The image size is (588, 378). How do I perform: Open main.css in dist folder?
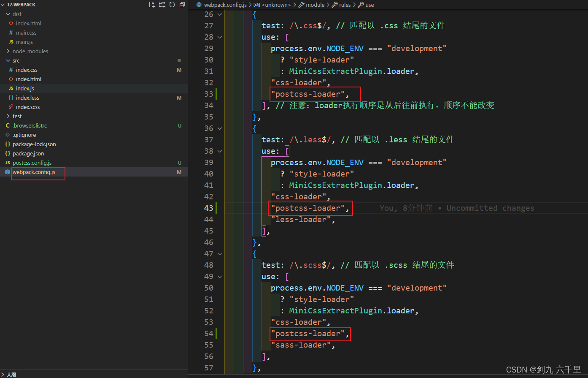pos(26,33)
